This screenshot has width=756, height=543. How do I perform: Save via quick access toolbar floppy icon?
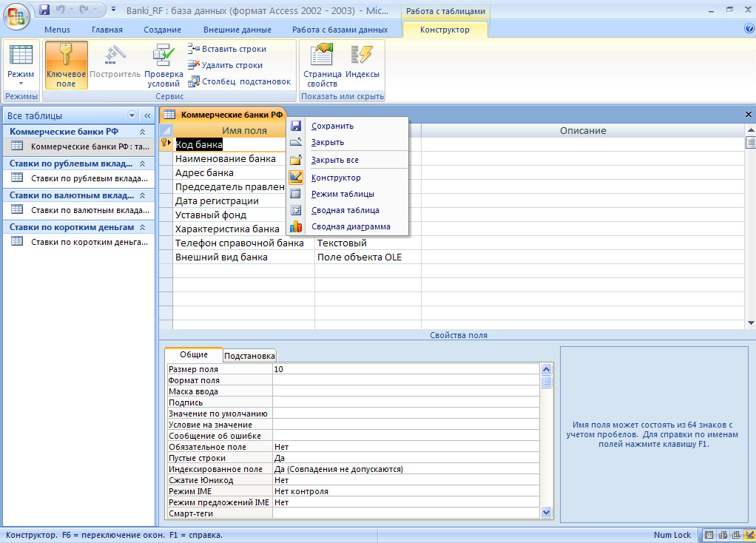click(x=44, y=9)
